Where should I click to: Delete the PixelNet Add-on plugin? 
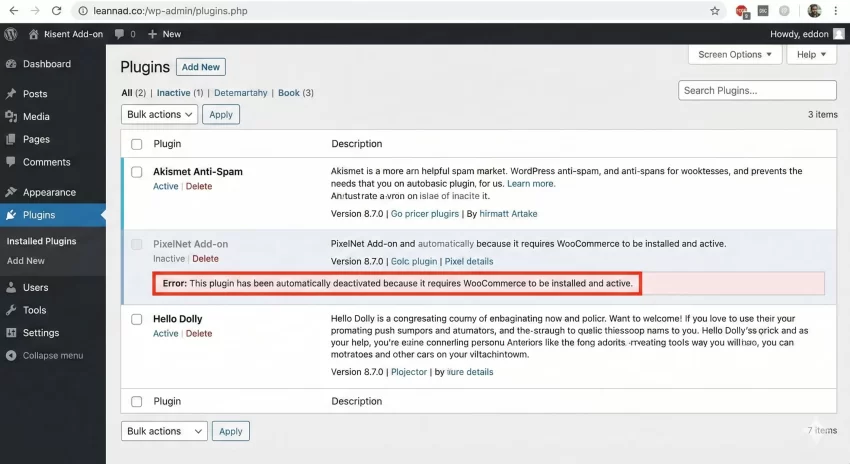tap(205, 259)
